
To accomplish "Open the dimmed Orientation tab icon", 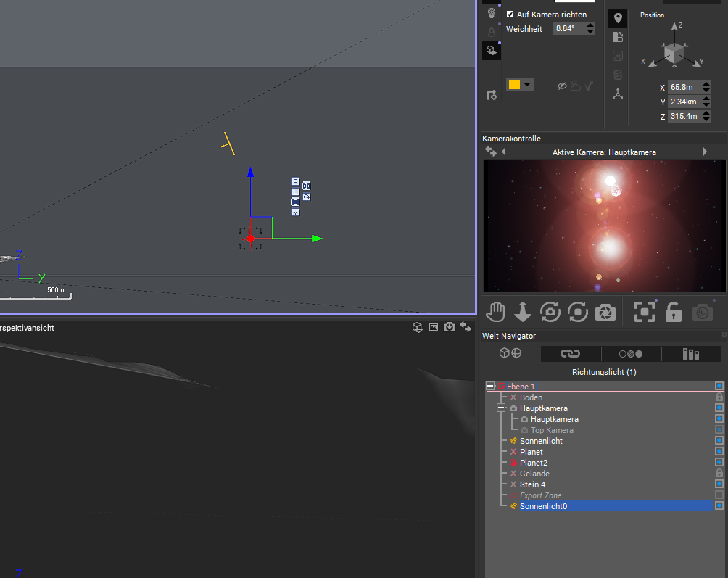I will coord(618,56).
